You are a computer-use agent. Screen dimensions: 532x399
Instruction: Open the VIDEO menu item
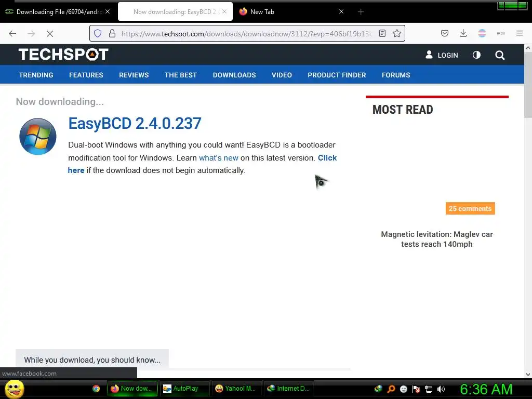click(282, 75)
